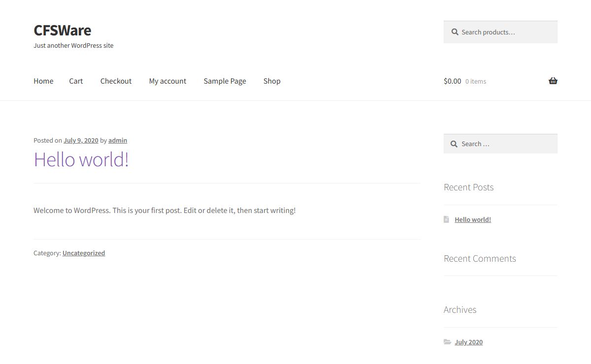Image resolution: width=591 pixels, height=364 pixels.
Task: Open the Home menu item
Action: tap(43, 81)
